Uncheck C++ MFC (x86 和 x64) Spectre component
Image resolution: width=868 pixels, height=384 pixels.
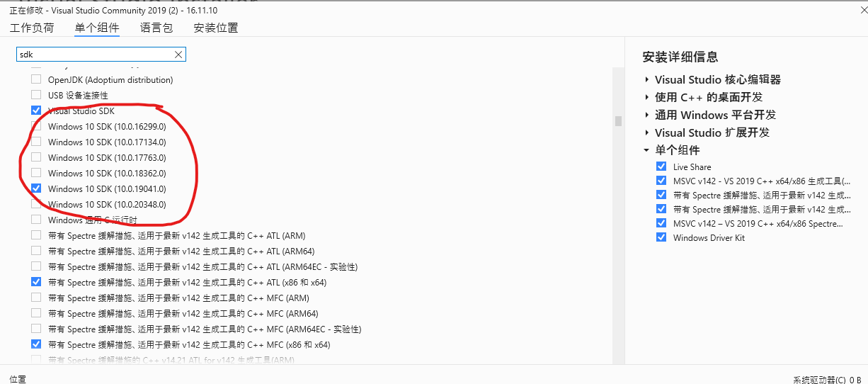(36, 344)
